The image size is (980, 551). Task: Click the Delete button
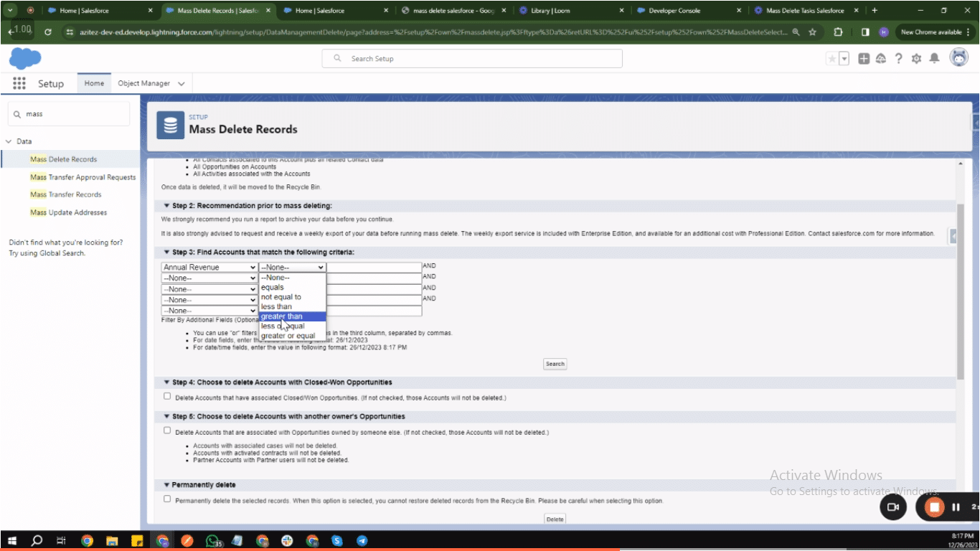pyautogui.click(x=555, y=519)
